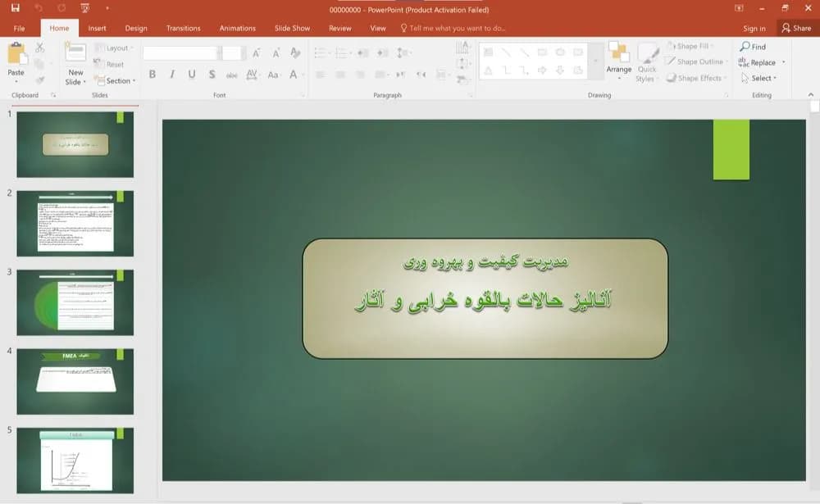Image resolution: width=820 pixels, height=504 pixels.
Task: Open the File tab
Action: tap(20, 28)
